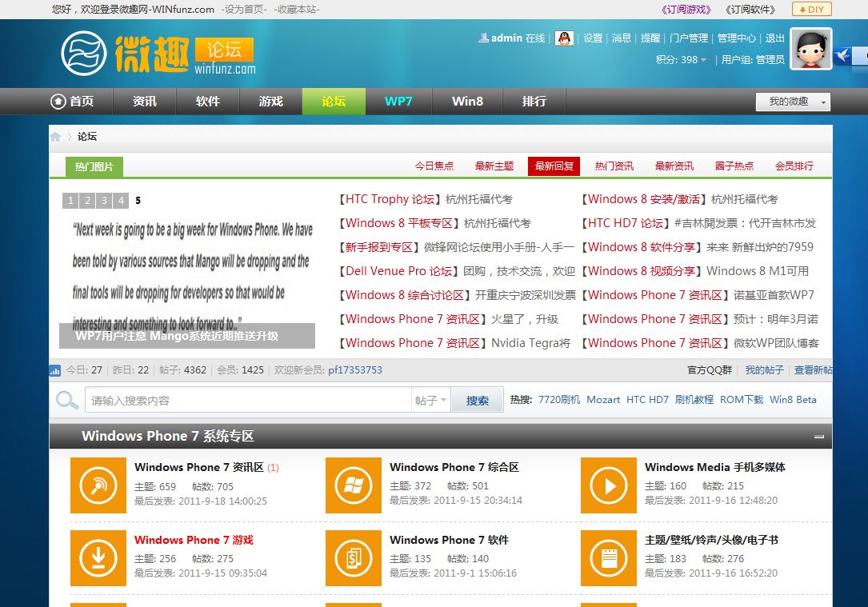
Task: Open the 帖子 search type dropdown
Action: (430, 400)
